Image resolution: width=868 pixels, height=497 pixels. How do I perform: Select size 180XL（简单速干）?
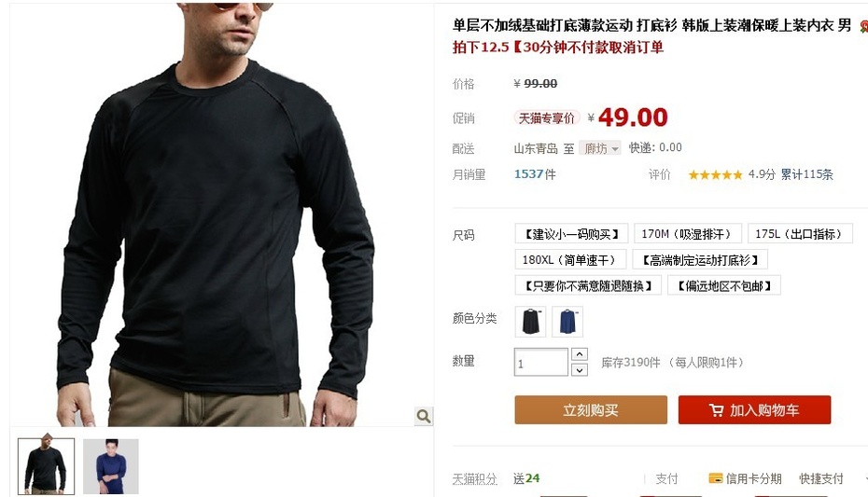(x=570, y=259)
